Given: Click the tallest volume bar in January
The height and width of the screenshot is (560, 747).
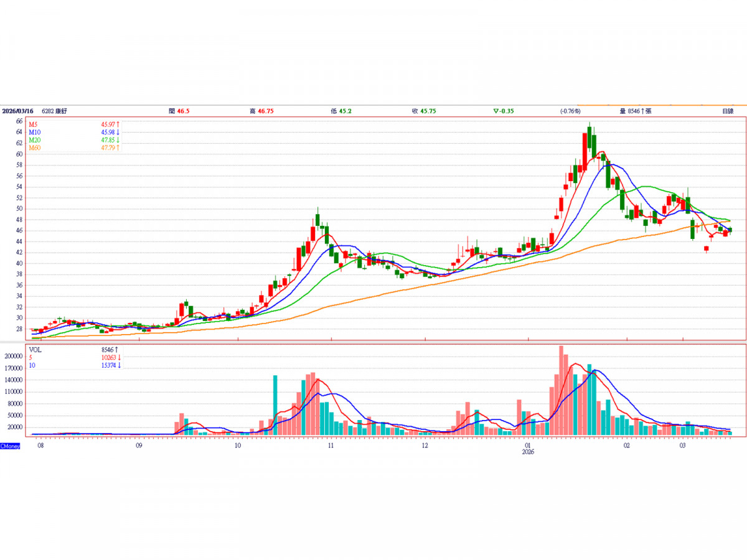Looking at the screenshot, I should [x=561, y=391].
